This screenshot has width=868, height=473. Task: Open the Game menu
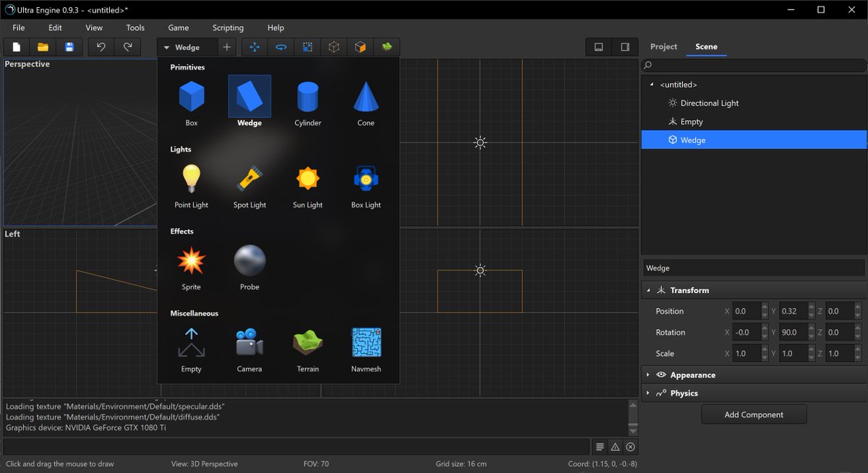179,27
